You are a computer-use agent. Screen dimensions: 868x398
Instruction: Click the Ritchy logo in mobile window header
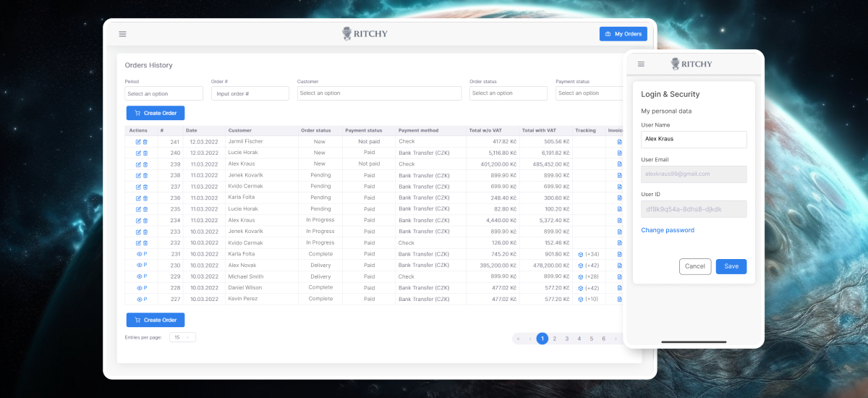[692, 64]
